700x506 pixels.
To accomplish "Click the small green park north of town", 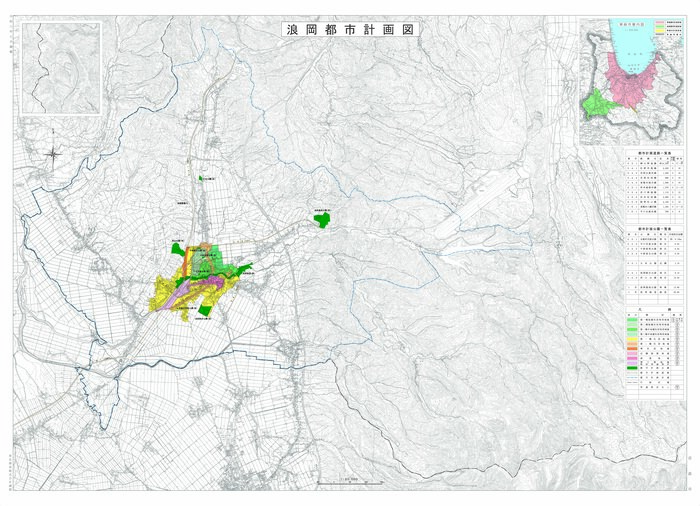I will tap(201, 178).
